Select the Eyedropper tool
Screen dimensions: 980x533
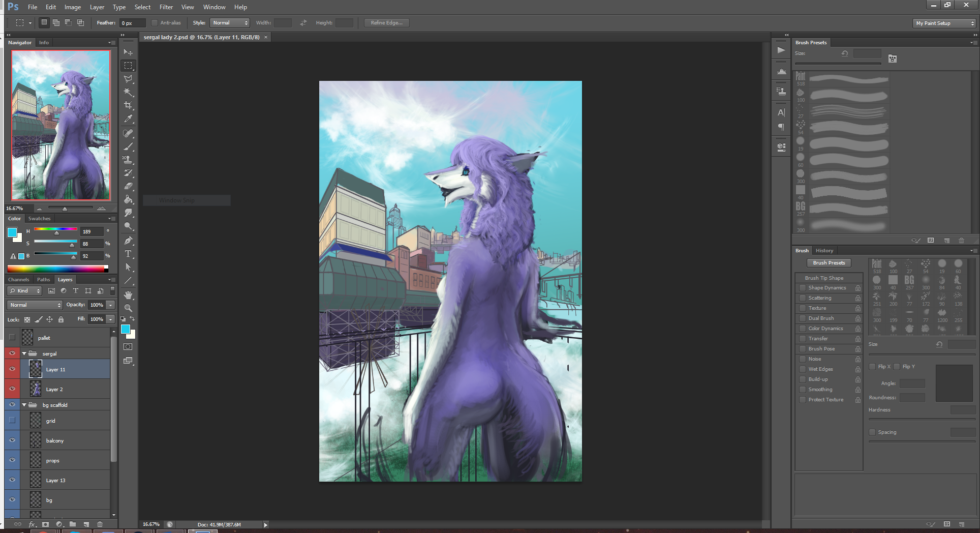pyautogui.click(x=128, y=119)
